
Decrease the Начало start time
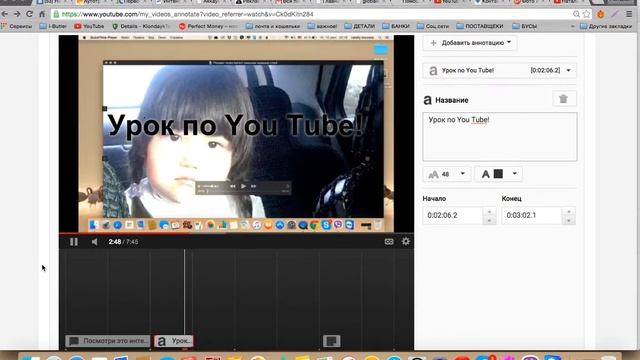pos(489,220)
